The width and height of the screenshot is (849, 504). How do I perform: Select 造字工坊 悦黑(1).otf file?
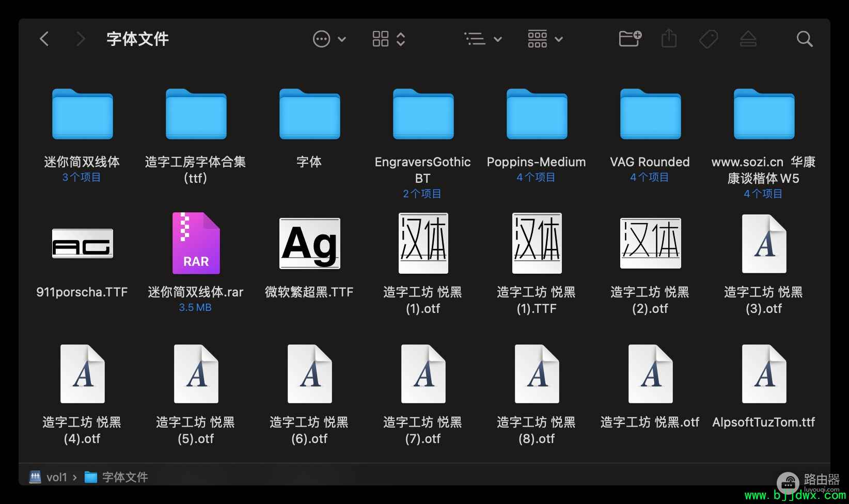tap(423, 243)
